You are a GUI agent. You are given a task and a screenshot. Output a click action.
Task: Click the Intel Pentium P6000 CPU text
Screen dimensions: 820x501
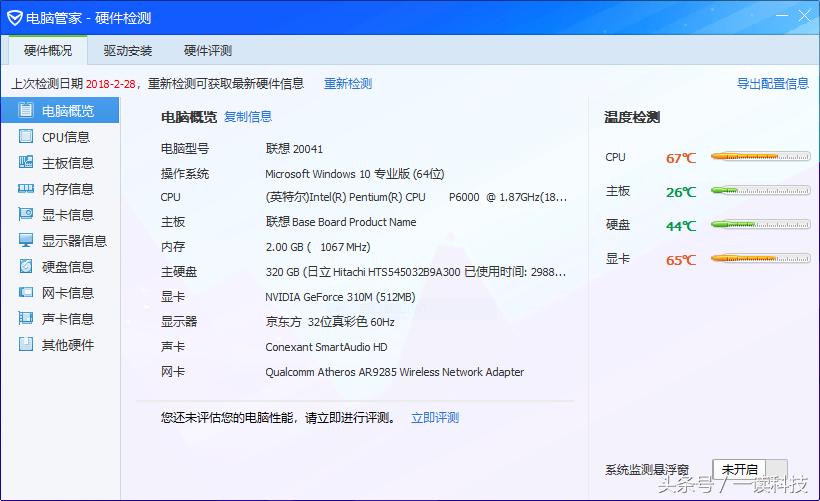tap(416, 197)
